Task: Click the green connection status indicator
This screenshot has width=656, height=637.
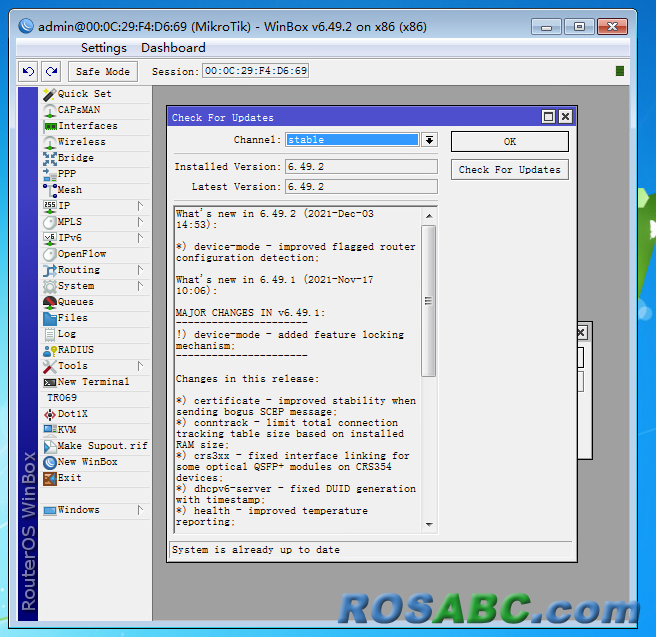Action: [620, 71]
